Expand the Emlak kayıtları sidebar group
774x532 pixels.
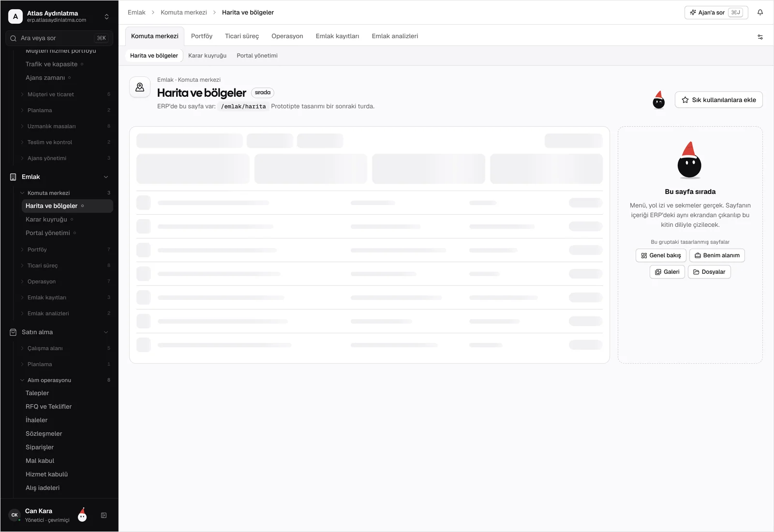pos(65,297)
